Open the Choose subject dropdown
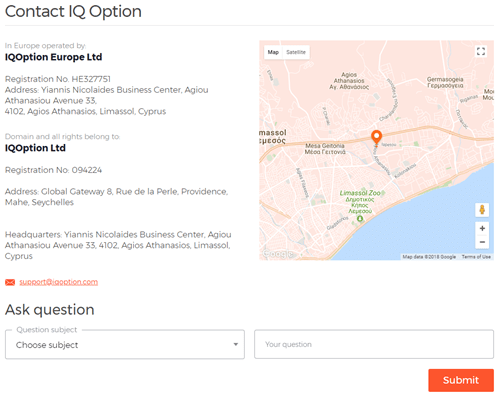Screen dimensions: 500x397 pos(125,344)
